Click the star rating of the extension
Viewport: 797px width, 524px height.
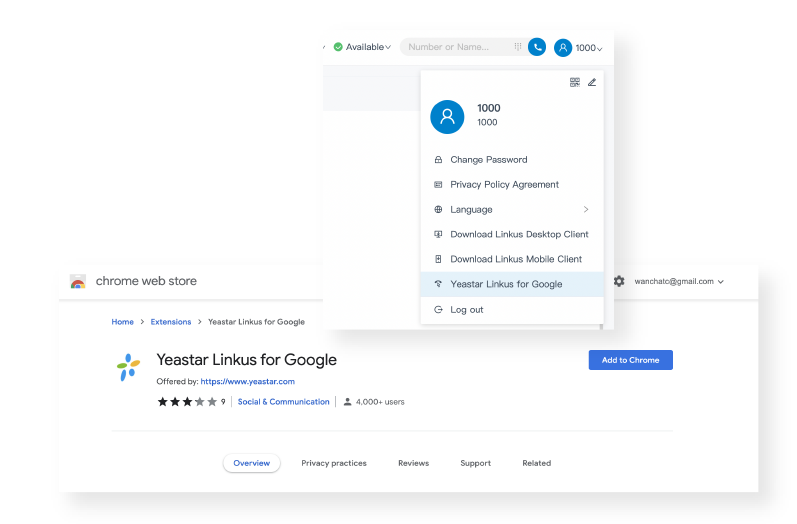pyautogui.click(x=187, y=402)
